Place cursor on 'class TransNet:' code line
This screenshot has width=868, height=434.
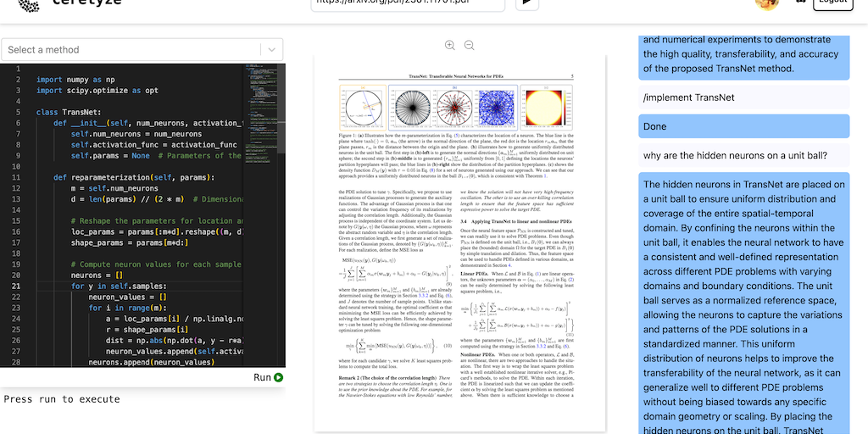click(69, 112)
